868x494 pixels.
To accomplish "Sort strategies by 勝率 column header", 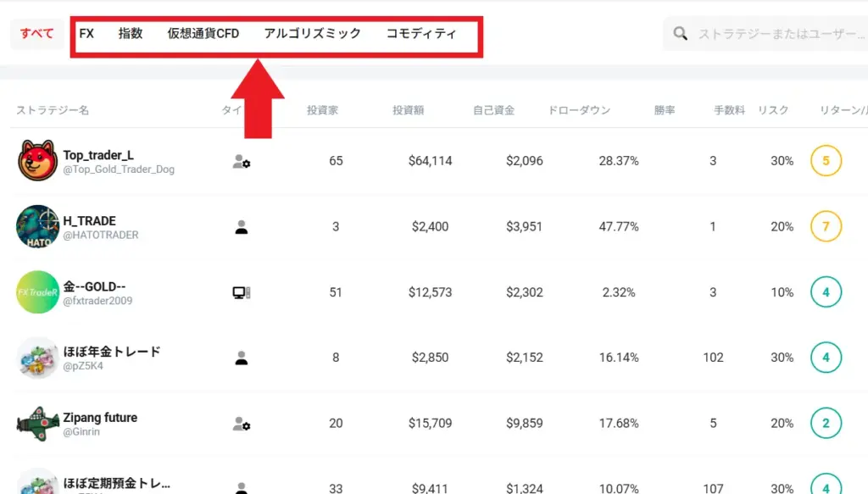I will (x=666, y=109).
